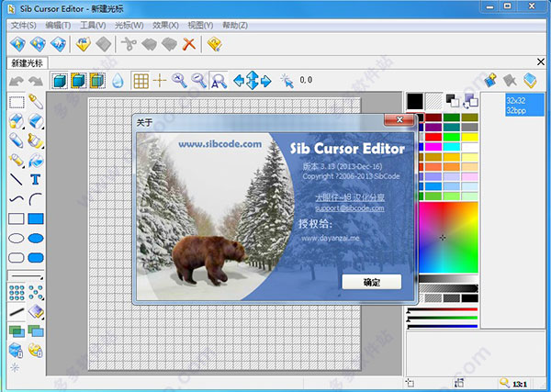The width and height of the screenshot is (551, 392).
Task: Close the 新建光标 document tab
Action: (541, 62)
